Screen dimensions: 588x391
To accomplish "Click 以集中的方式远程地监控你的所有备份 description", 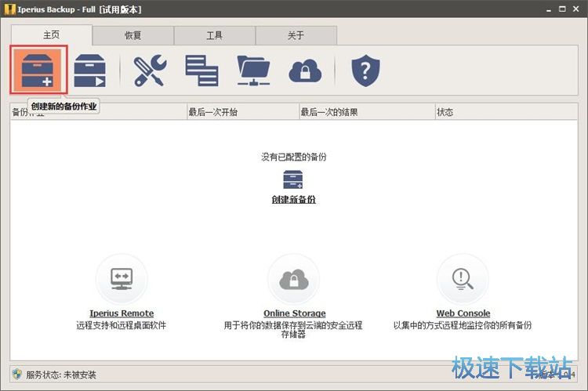I will pyautogui.click(x=463, y=325).
